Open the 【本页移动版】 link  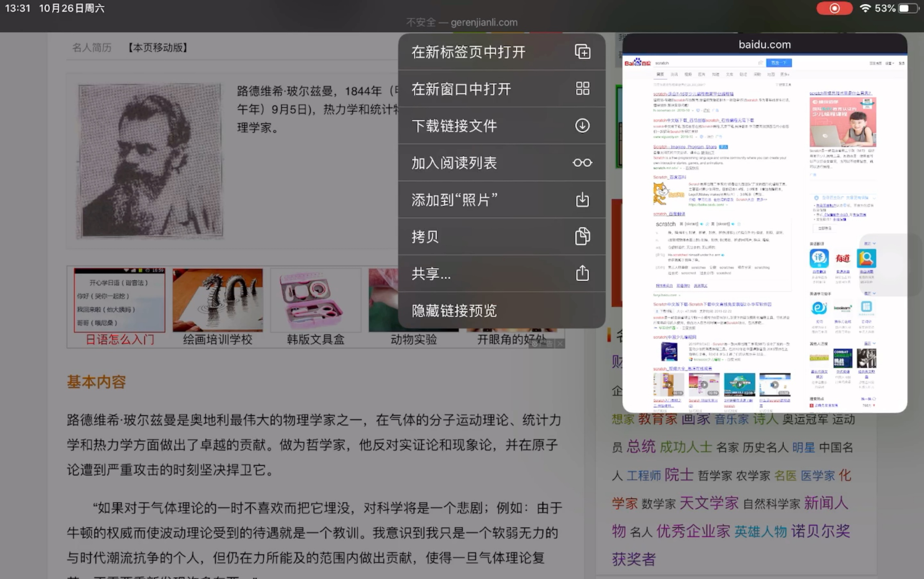coord(157,47)
